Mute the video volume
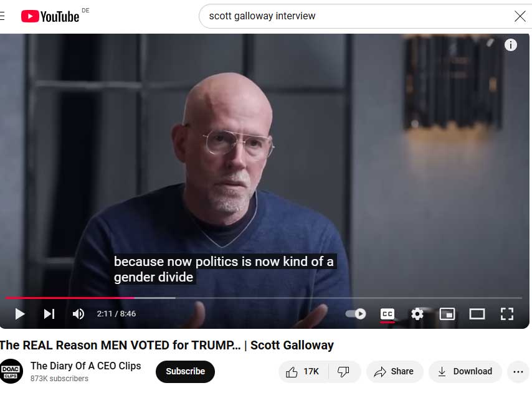This screenshot has height=393, width=532. coord(78,314)
